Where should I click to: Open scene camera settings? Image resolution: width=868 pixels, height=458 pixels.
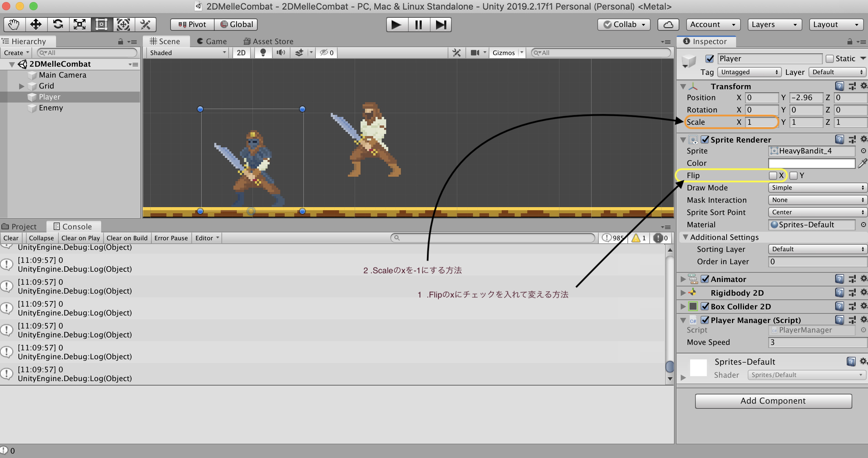(475, 53)
